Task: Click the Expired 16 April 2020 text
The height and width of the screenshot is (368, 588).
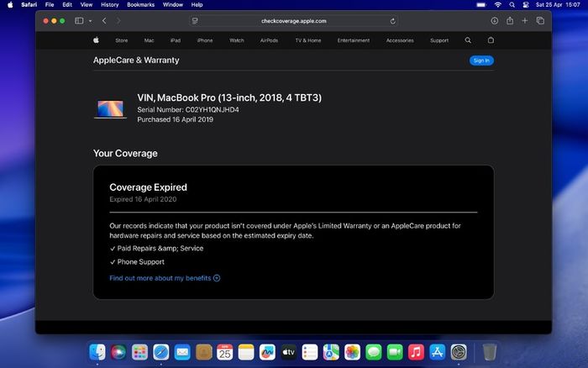Action: tap(143, 199)
